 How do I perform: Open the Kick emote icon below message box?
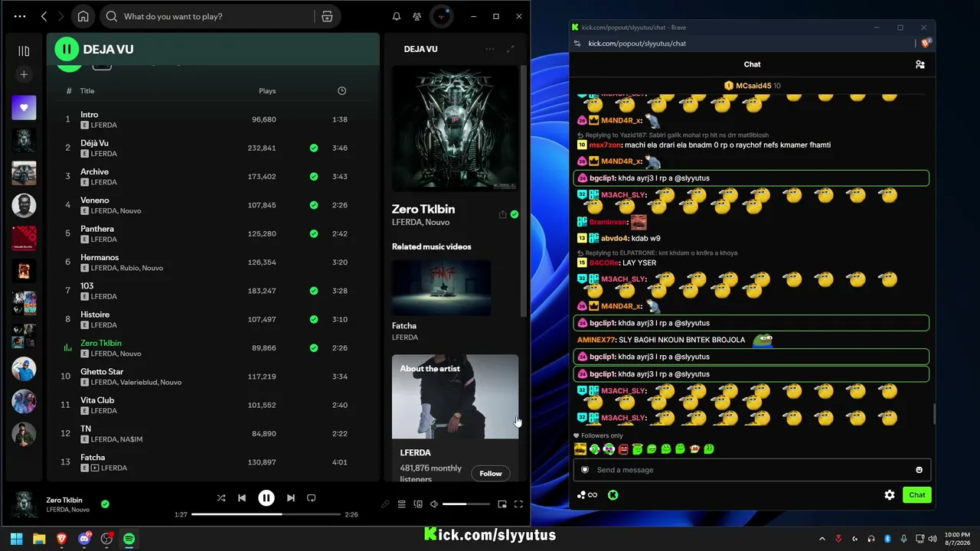pos(613,495)
